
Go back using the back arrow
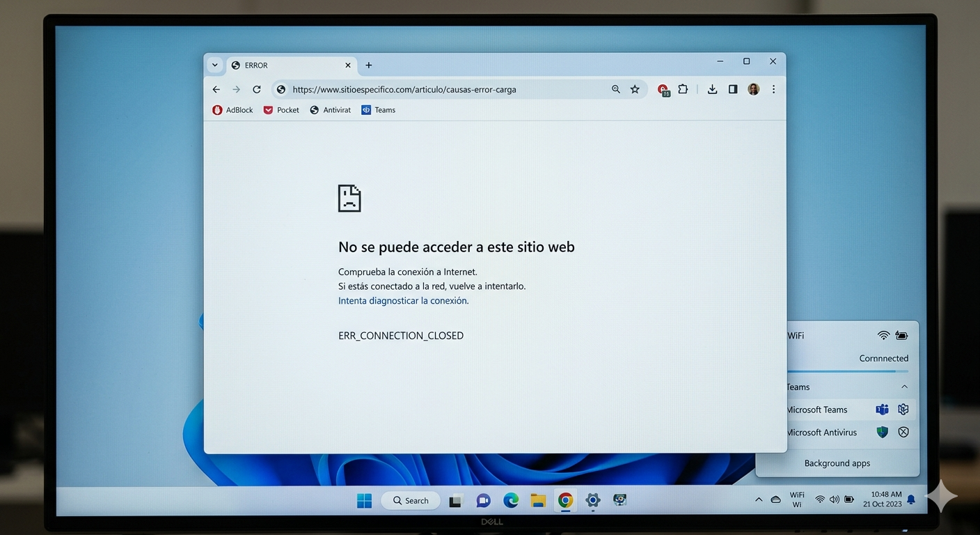click(x=216, y=89)
